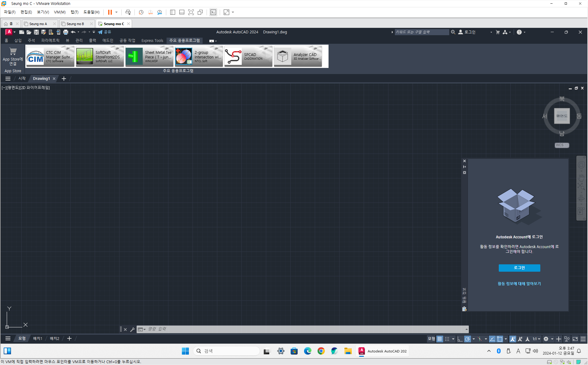Screen dimensions: 588x365
Task: Click the Plot printer icon
Action: pyautogui.click(x=65, y=32)
